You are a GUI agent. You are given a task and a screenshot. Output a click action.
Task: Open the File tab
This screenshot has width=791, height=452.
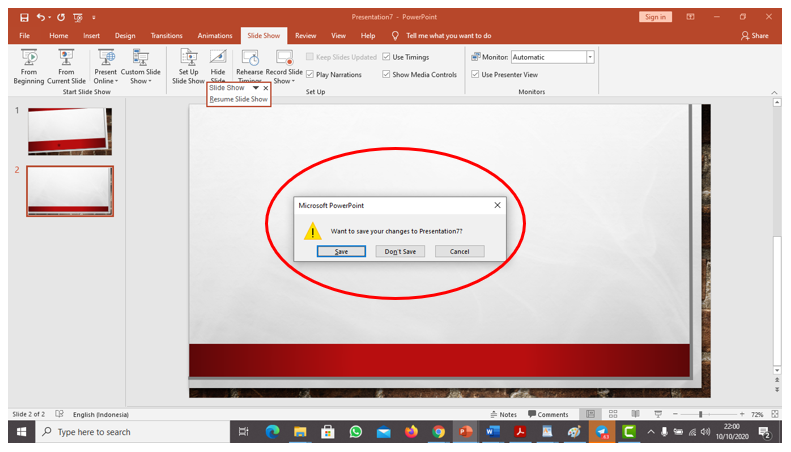click(x=24, y=36)
